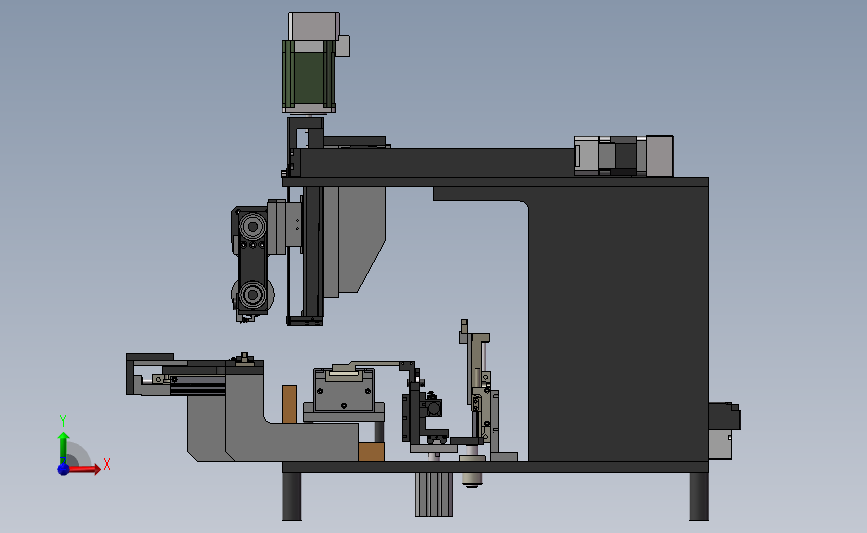Select the tall brown block beside the gray bracket
Screen dimensions: 867x533
pyautogui.click(x=289, y=404)
